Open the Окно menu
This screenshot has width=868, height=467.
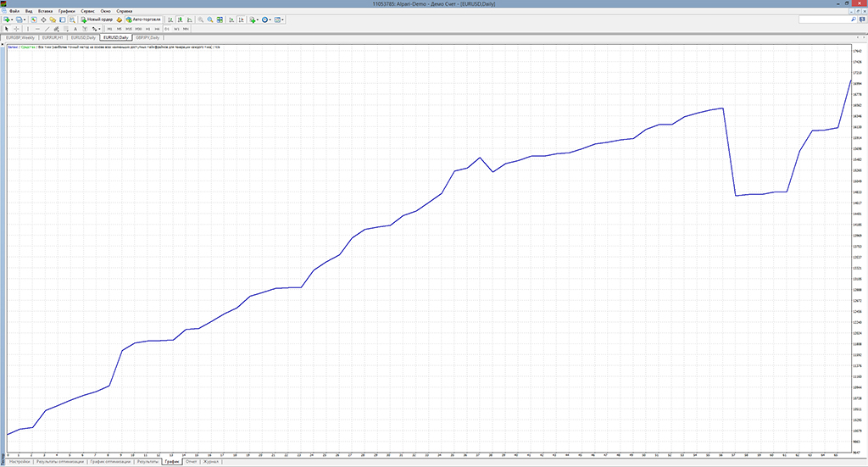105,11
